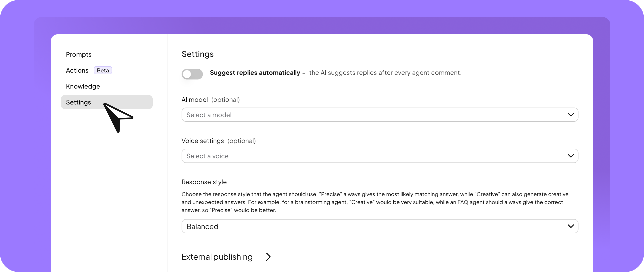Open the Knowledge section
This screenshot has height=272, width=644.
click(83, 86)
